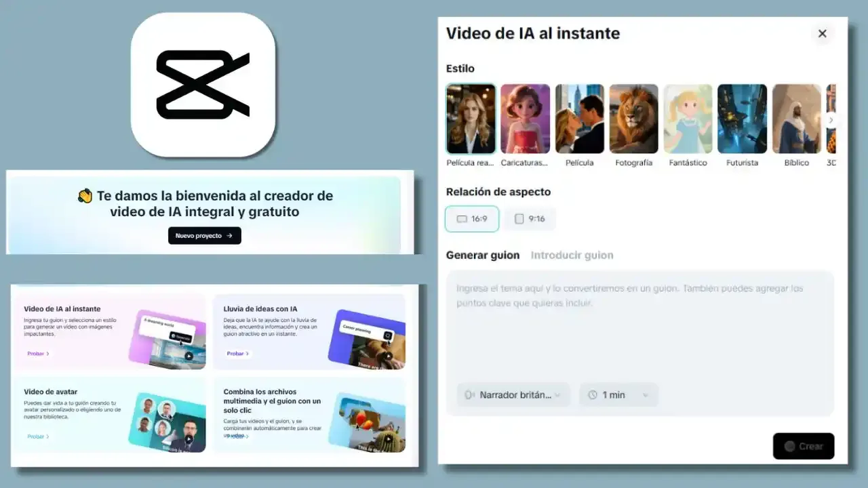Click the CapCut logo icon

203,85
